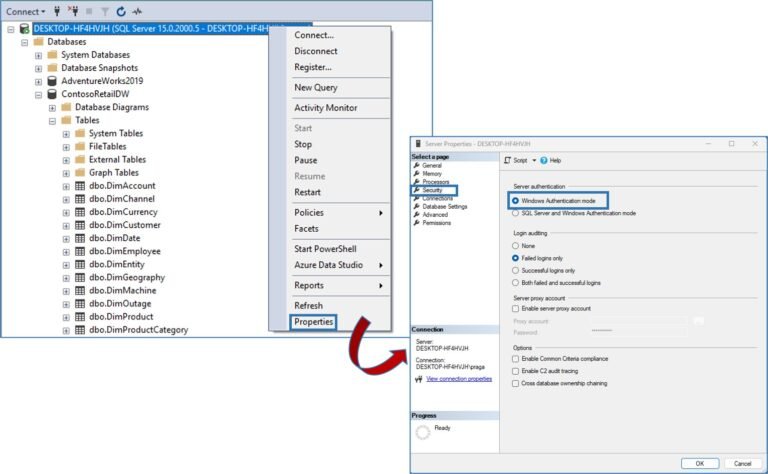
Task: Select Both failed and successful logins
Action: click(515, 283)
